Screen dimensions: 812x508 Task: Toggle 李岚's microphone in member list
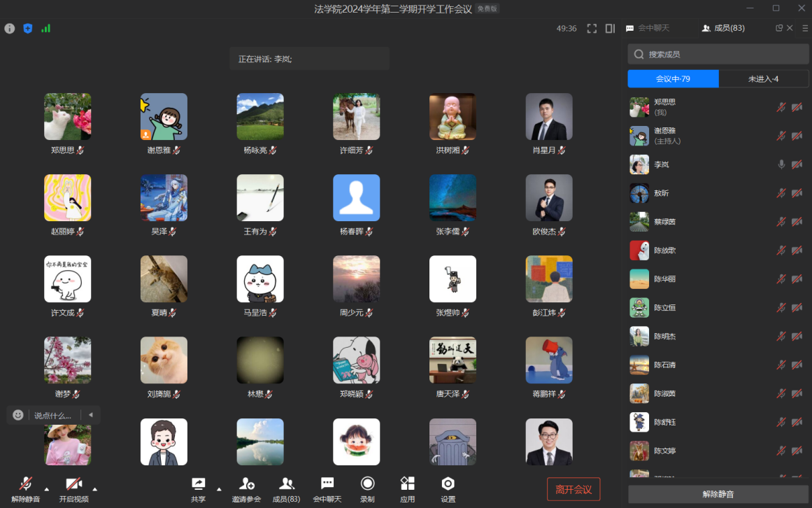[x=781, y=164]
